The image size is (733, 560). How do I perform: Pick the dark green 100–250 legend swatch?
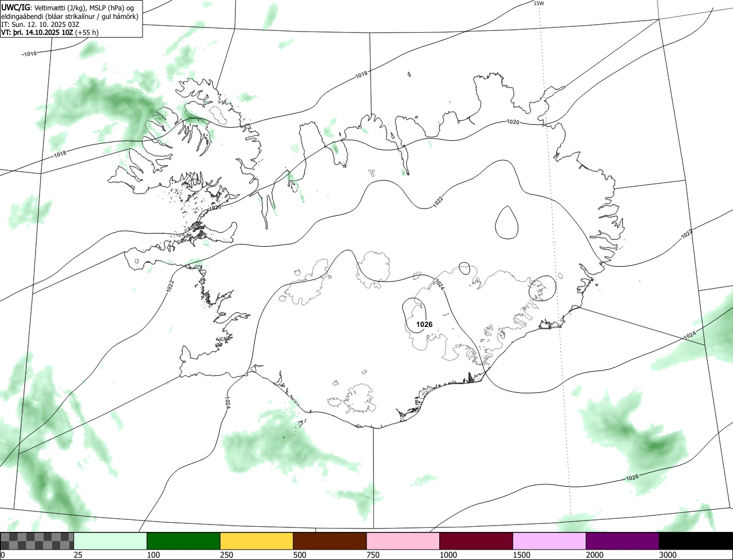(x=184, y=541)
